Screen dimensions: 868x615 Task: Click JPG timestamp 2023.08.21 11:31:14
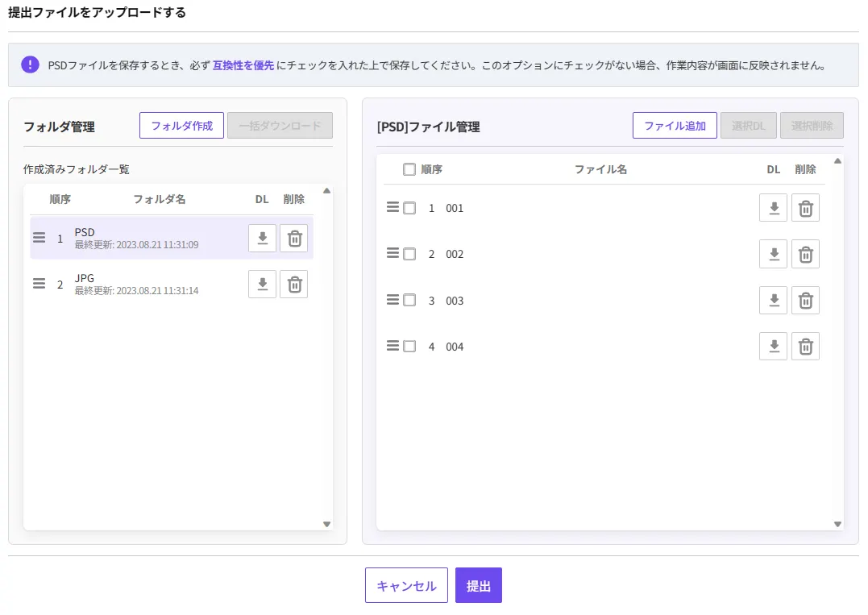tap(157, 291)
